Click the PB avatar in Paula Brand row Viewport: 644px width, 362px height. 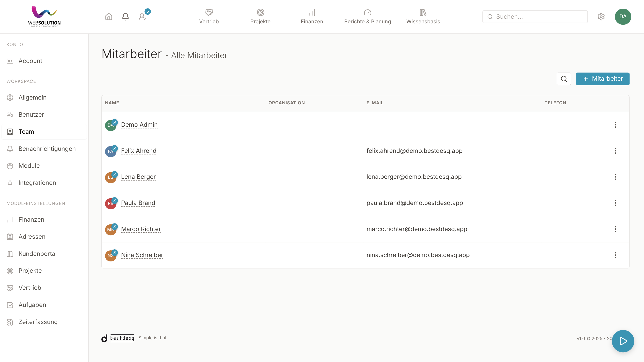(111, 203)
